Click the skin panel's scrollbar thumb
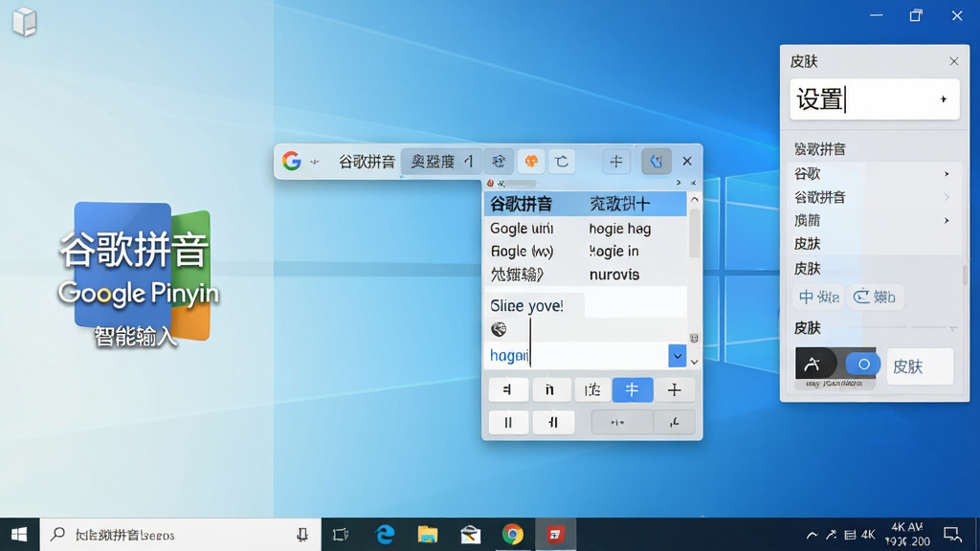 (965, 275)
